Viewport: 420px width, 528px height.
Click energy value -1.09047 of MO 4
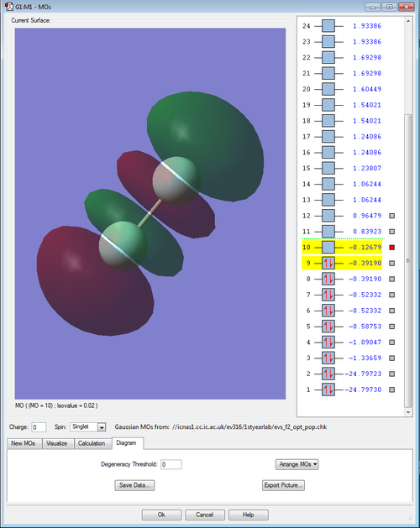pos(365,342)
